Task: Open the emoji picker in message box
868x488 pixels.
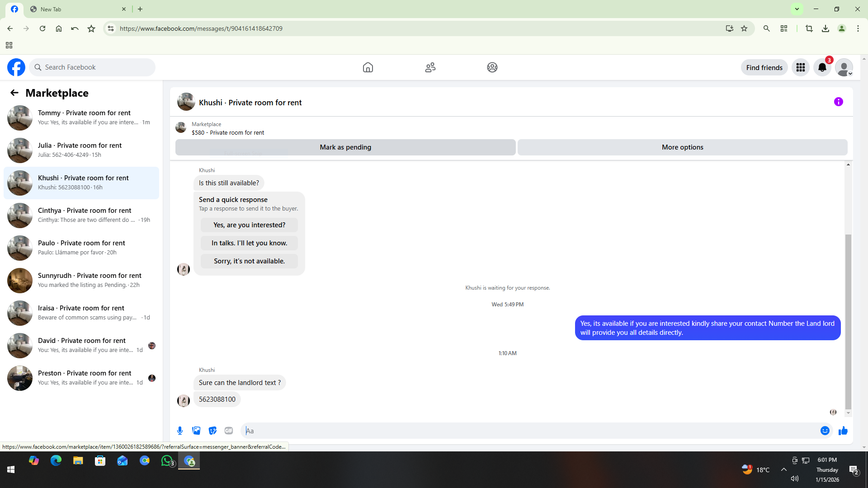Action: (x=825, y=431)
